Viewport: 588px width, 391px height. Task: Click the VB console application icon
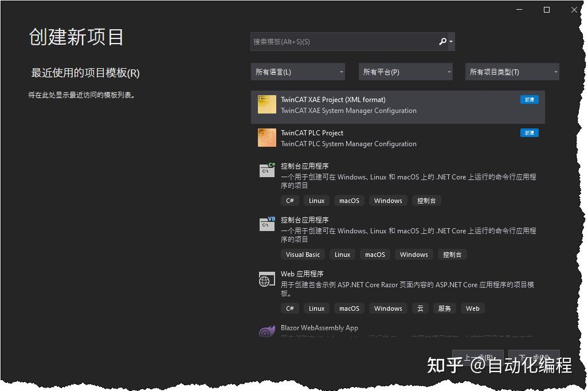267,224
